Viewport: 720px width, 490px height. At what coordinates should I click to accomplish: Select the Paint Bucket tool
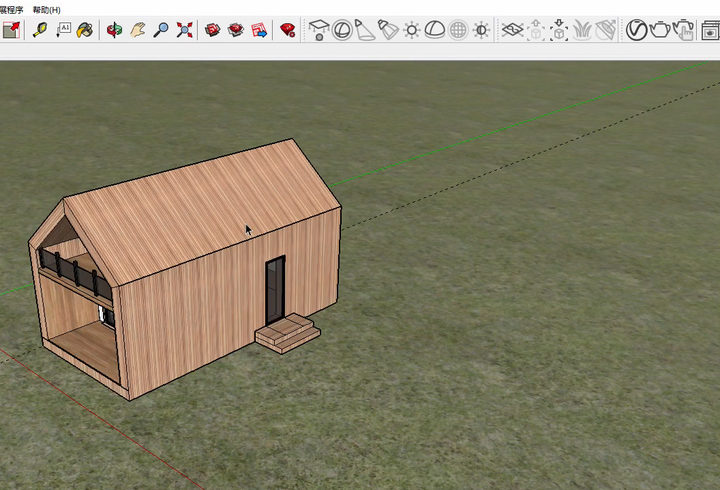[85, 30]
